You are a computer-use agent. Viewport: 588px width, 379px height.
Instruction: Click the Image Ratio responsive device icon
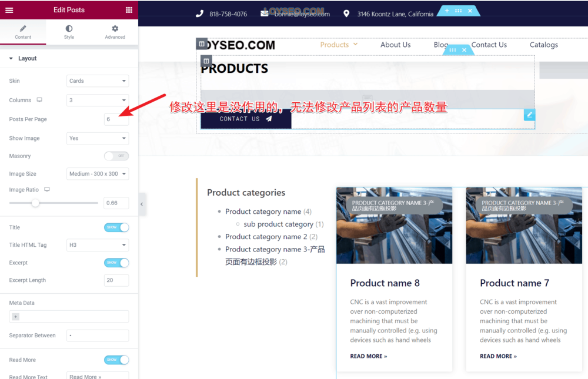point(47,190)
